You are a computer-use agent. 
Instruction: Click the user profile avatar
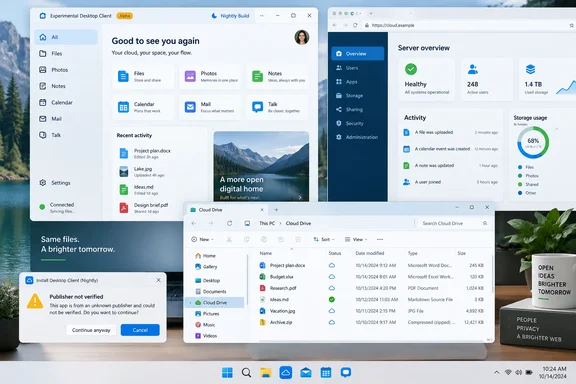(x=302, y=37)
